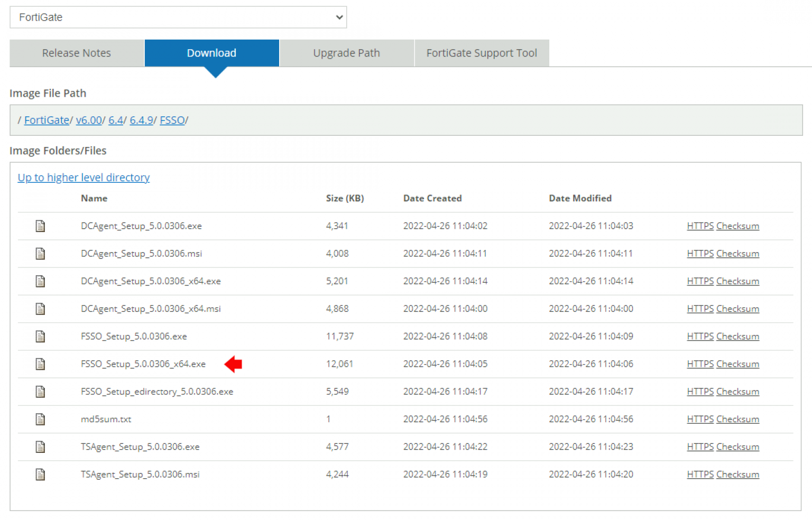This screenshot has height=520, width=812.
Task: Click the file icon beside TSAgent_Setup_5.0.0306.msi
Action: point(40,474)
